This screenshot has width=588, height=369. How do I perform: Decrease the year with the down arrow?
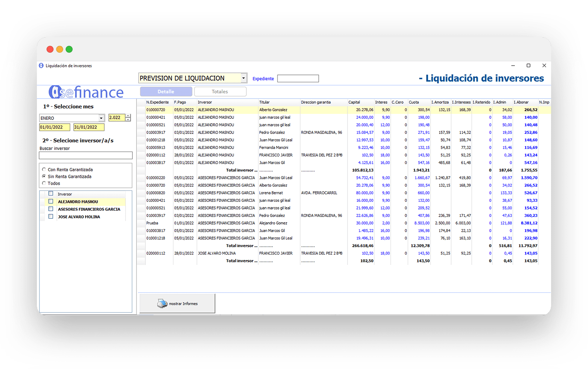pyautogui.click(x=128, y=120)
